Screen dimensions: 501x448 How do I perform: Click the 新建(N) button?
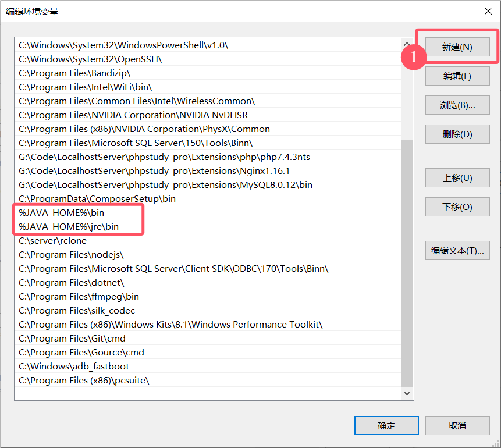(x=457, y=47)
